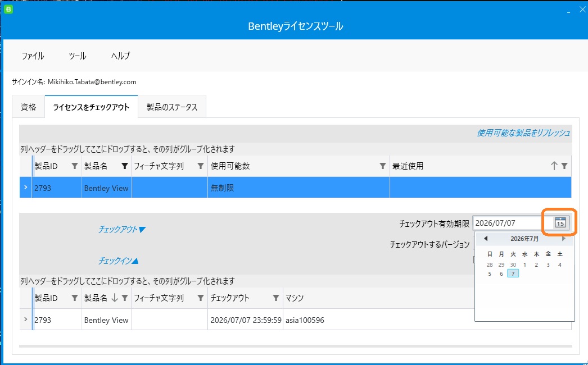This screenshot has width=588, height=365.
Task: Select July 1 in the calendar
Action: tap(524, 264)
